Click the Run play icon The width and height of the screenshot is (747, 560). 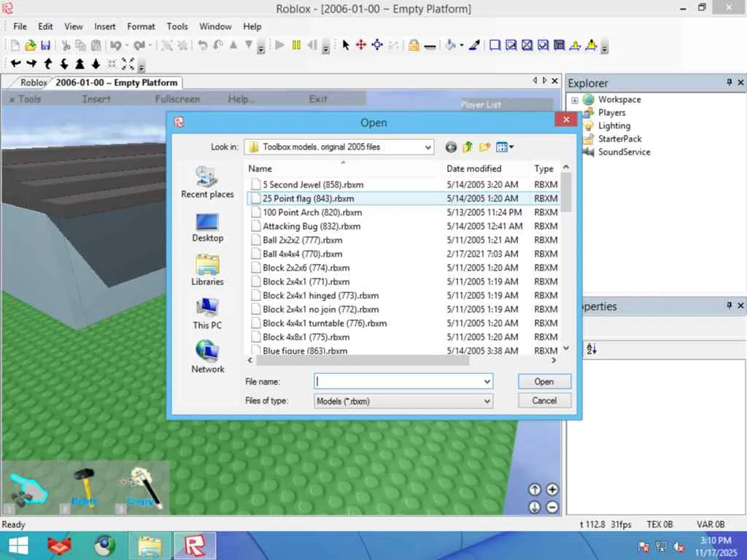pos(280,45)
